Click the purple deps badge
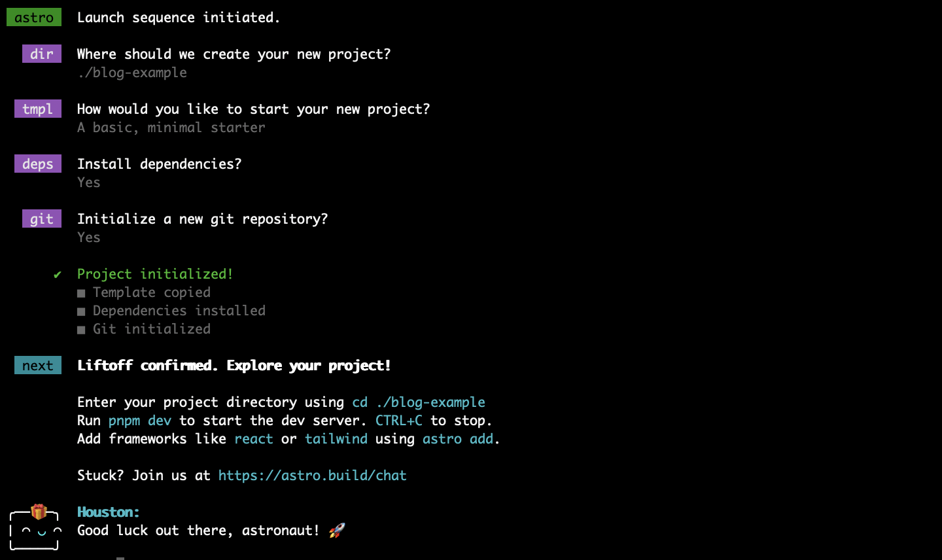 (x=38, y=164)
